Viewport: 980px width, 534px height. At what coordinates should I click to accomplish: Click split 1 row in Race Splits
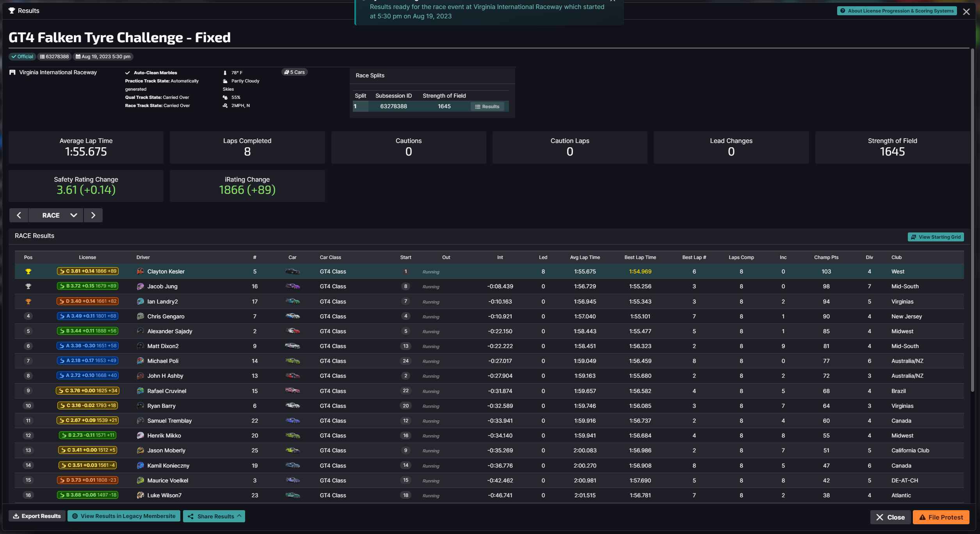[430, 107]
